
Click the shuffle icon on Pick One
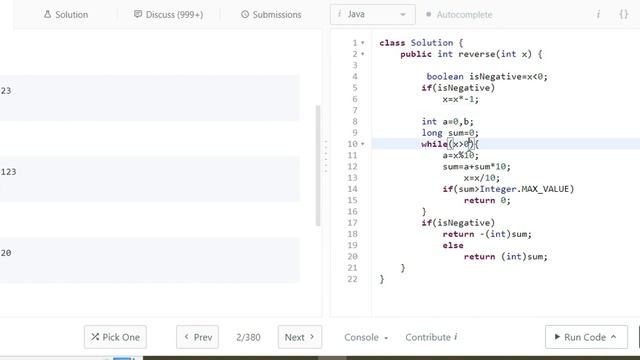95,337
